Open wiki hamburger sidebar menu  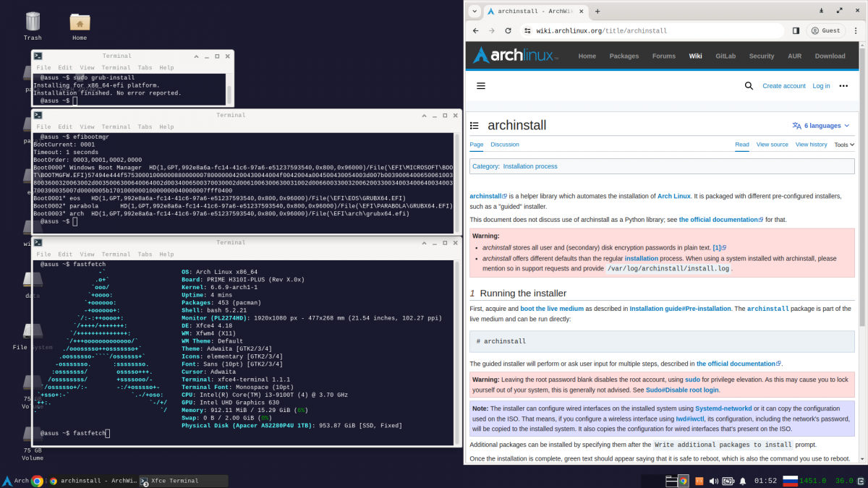(481, 85)
